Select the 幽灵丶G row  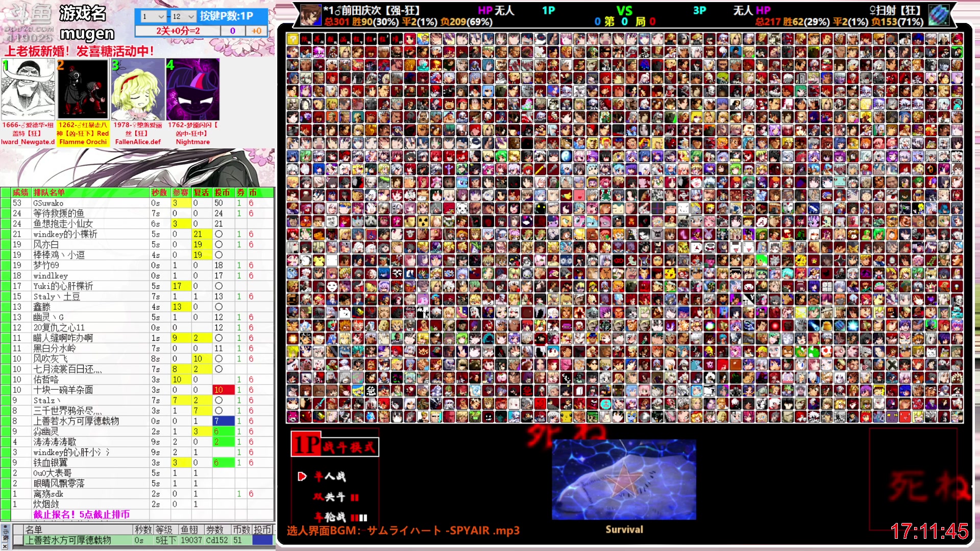click(x=138, y=317)
